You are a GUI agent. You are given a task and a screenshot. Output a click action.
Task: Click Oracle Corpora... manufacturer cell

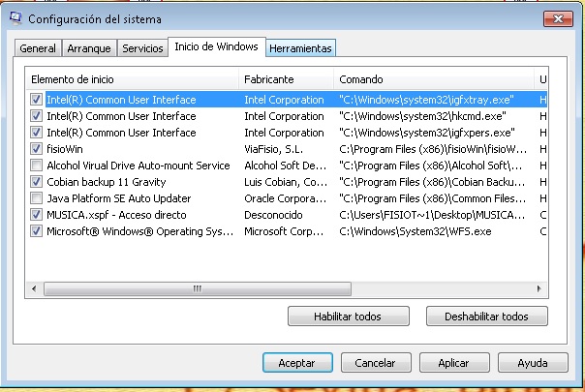[286, 198]
